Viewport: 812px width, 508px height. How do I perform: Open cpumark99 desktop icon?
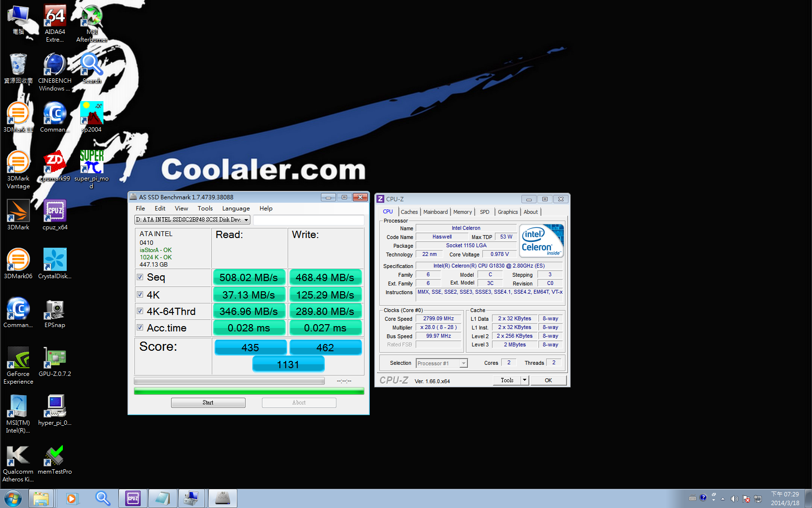point(55,166)
